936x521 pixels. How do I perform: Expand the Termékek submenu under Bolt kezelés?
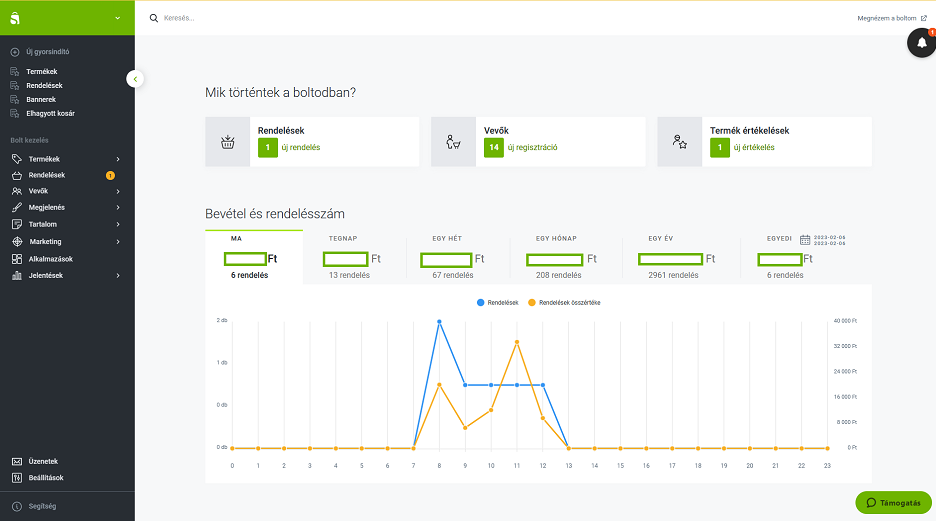coord(117,159)
